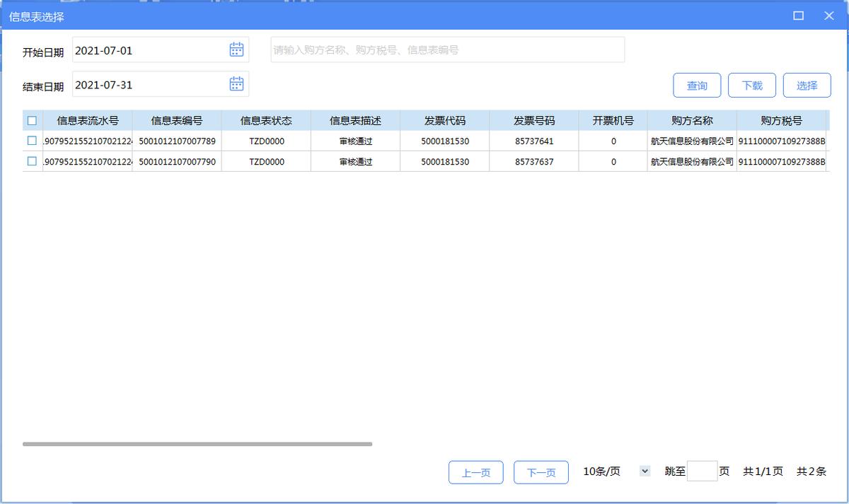Image resolution: width=849 pixels, height=504 pixels.
Task: Click 航天信息股份有限公司 in the 85737641 row
Action: [x=692, y=141]
